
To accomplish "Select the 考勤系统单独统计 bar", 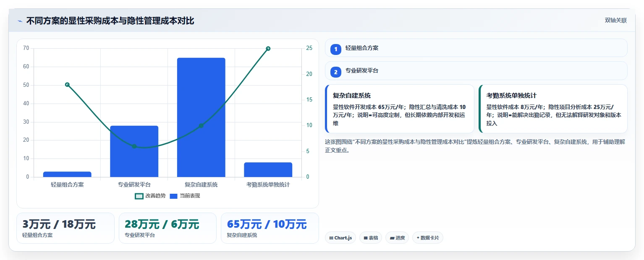I will coord(268,170).
